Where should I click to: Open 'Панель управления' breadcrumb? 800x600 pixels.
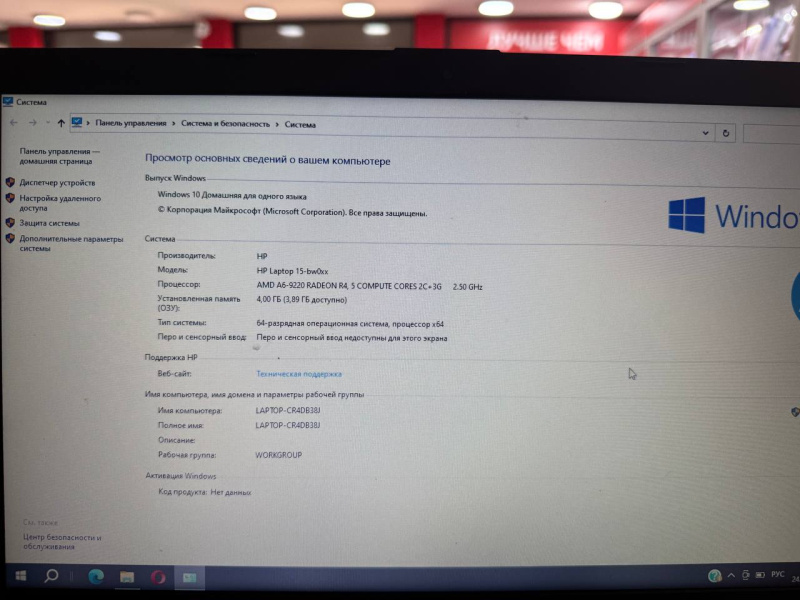(x=131, y=123)
